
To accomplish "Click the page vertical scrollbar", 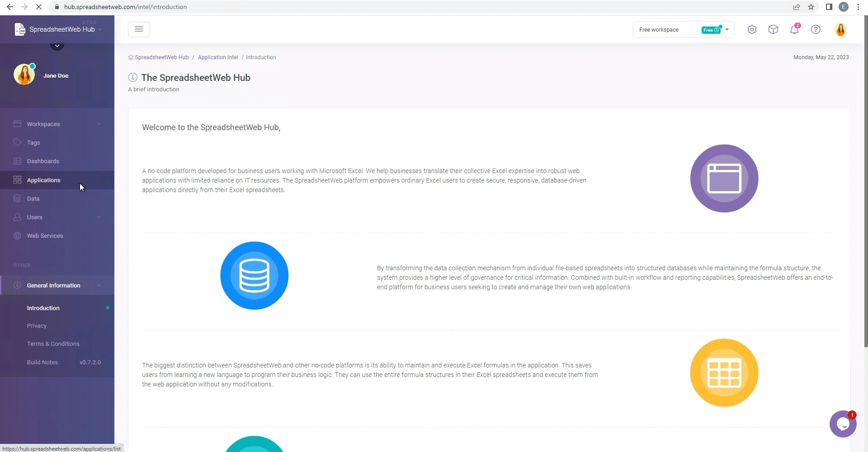I will (866, 181).
